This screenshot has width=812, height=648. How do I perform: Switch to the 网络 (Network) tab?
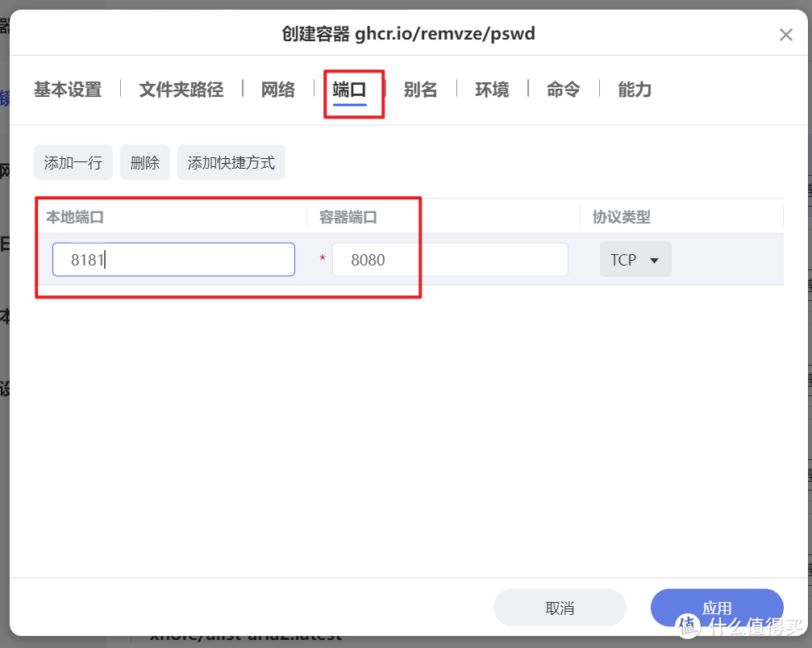coord(278,90)
